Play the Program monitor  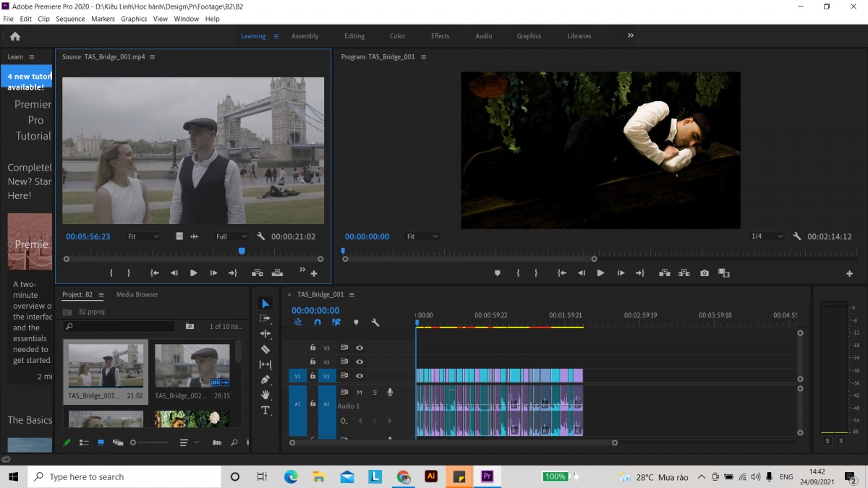600,273
